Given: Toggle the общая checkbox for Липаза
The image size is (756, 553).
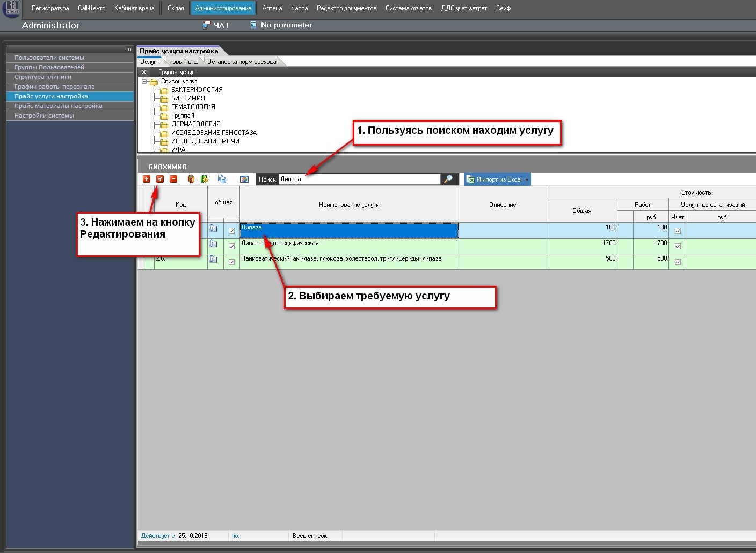Looking at the screenshot, I should click(231, 231).
